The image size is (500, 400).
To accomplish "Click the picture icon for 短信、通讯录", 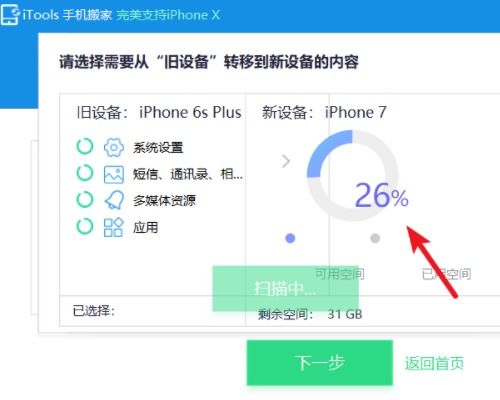I will coord(114,174).
